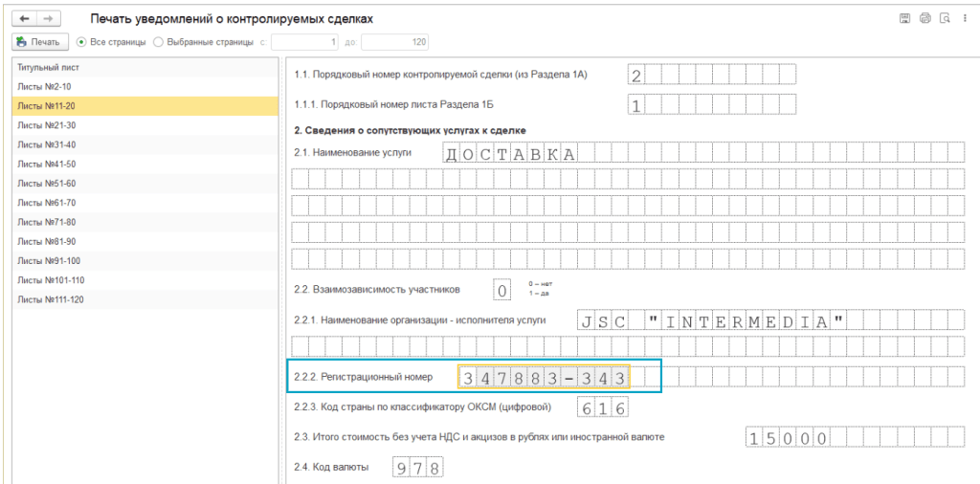Select the Все страницы radio option
Viewport: 980px width, 484px height.
click(82, 42)
